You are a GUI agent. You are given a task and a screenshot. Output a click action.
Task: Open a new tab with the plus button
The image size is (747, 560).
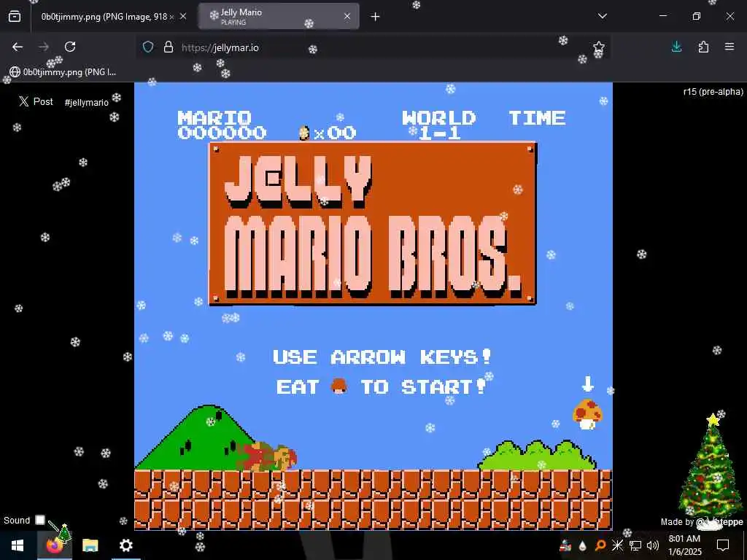tap(376, 17)
